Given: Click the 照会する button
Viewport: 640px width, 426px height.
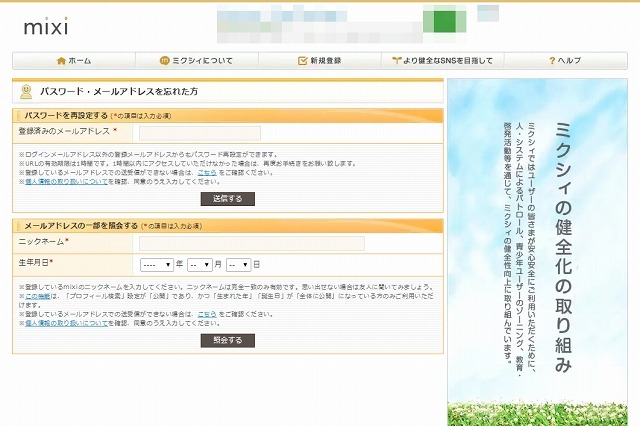Looking at the screenshot, I should point(228,340).
